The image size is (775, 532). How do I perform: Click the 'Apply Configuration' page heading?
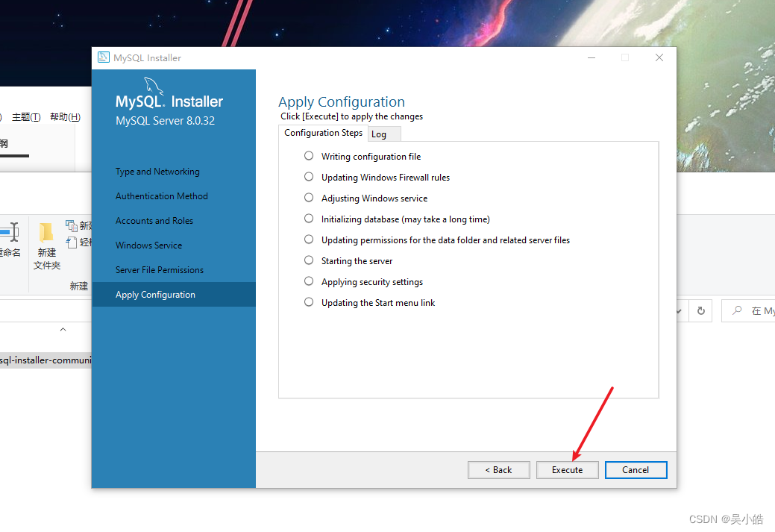342,102
